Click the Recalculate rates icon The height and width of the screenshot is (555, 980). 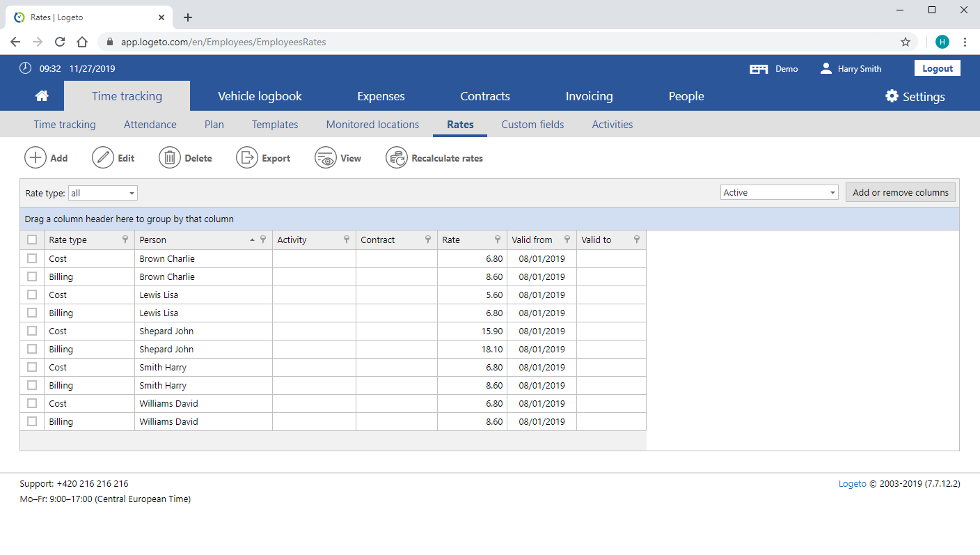point(397,158)
